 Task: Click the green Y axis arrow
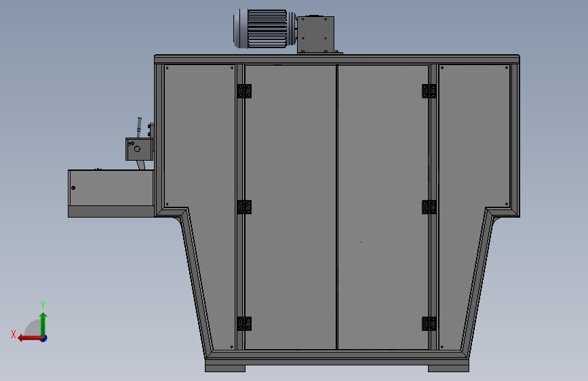pos(43,324)
